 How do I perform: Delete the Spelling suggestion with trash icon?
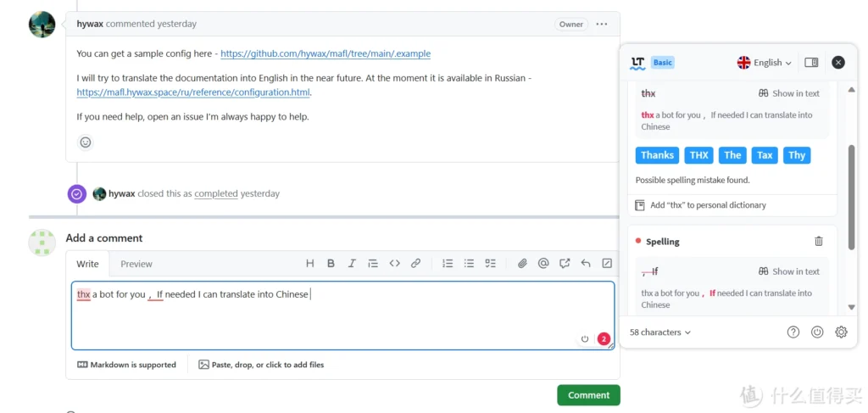[819, 242]
